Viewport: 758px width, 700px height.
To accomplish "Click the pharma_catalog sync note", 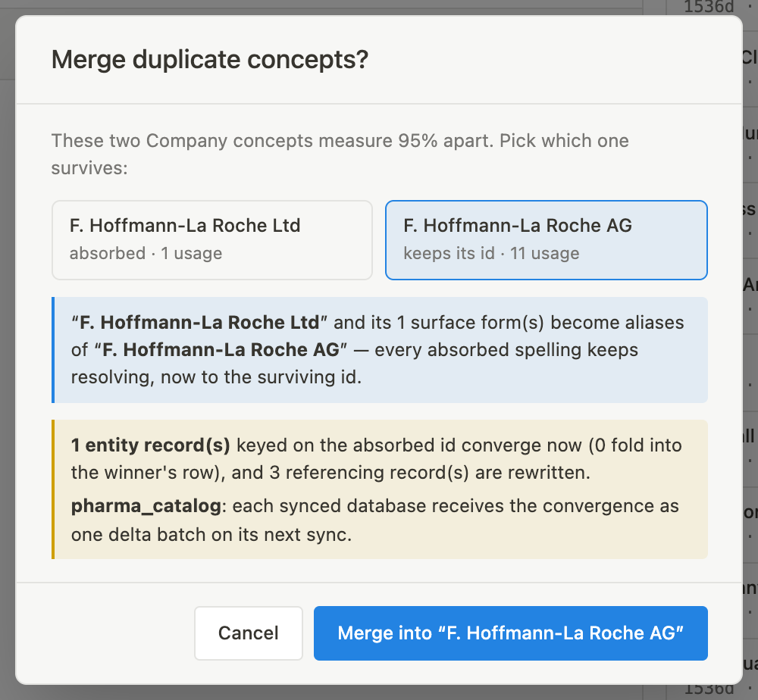I will click(375, 520).
